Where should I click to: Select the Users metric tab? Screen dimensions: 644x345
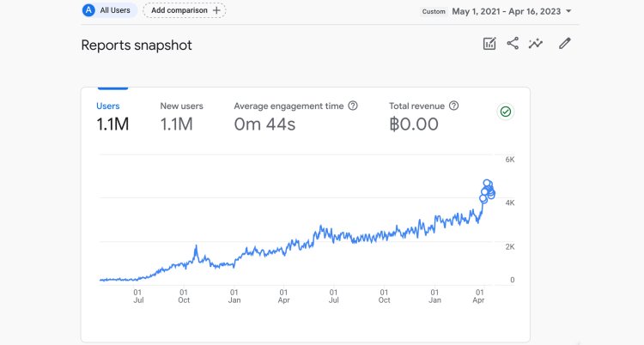pyautogui.click(x=108, y=106)
